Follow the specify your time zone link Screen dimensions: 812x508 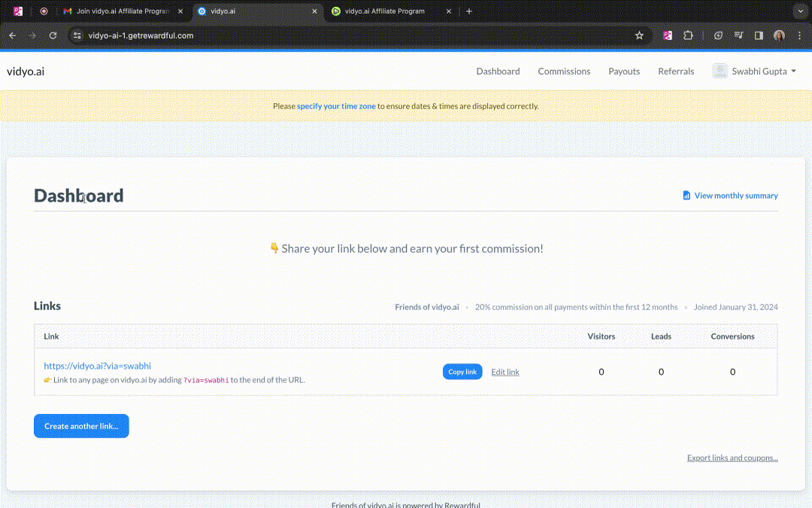coord(336,106)
